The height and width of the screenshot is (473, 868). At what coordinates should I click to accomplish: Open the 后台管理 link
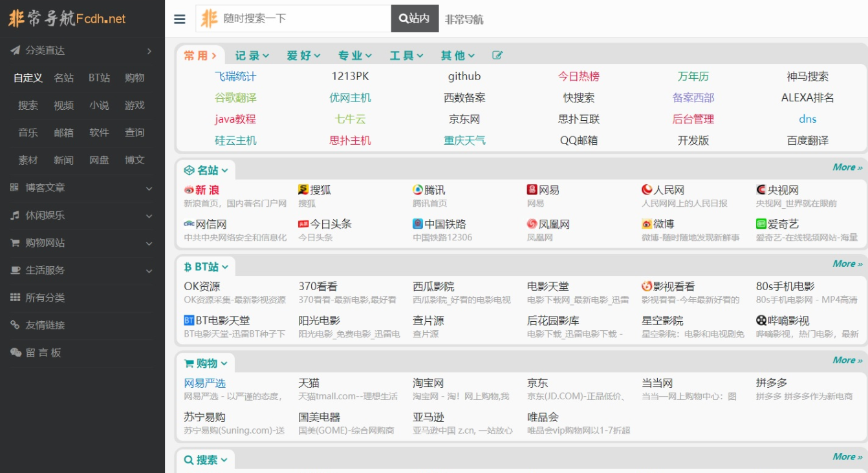click(x=693, y=119)
